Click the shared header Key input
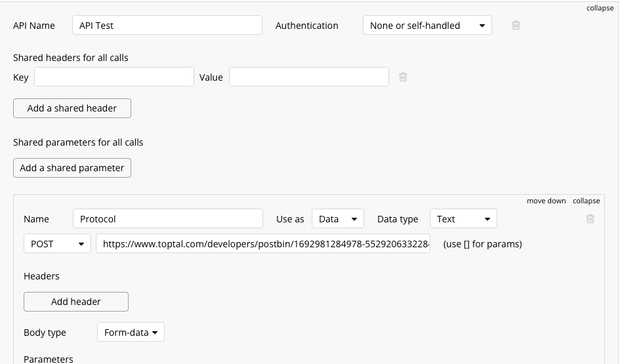The image size is (622, 364). tap(114, 77)
